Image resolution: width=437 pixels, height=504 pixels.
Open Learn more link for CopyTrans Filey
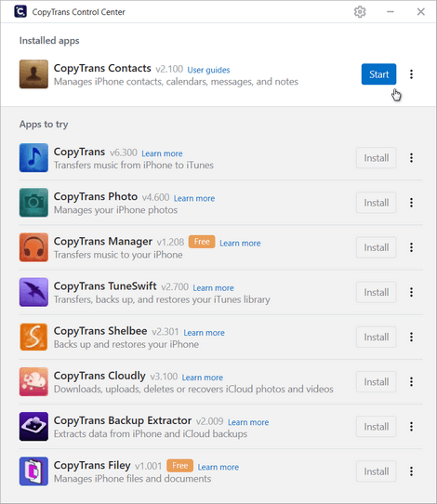218,467
